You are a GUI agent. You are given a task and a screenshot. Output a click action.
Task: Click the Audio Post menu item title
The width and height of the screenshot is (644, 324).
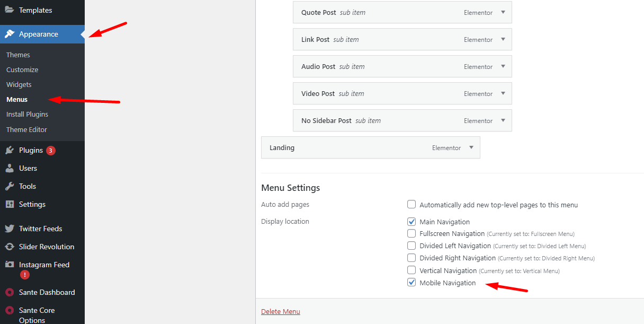(318, 66)
